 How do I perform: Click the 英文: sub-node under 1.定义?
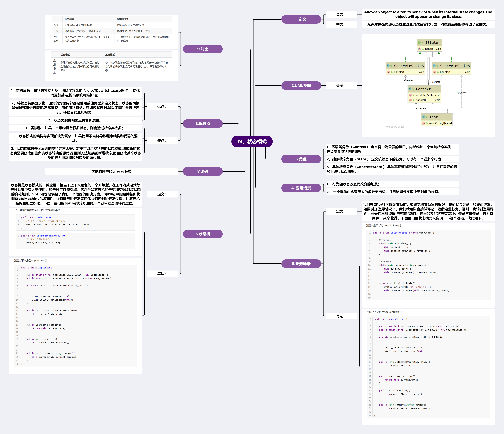pyautogui.click(x=341, y=14)
